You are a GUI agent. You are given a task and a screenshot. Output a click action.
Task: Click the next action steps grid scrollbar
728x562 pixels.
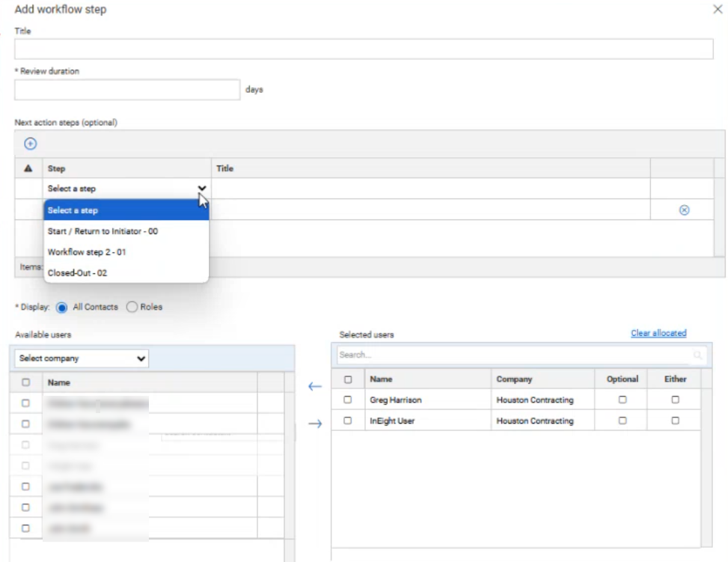point(719,207)
